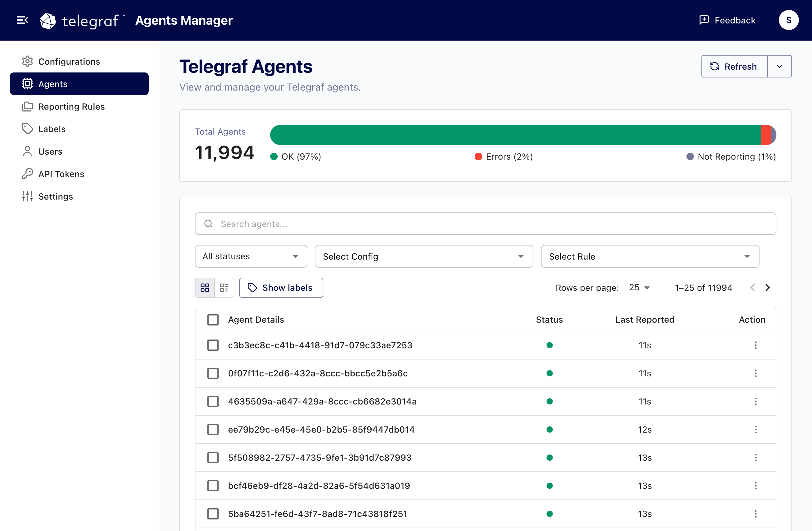
Task: Collapse the sidebar with the hamburger icon
Action: pos(22,20)
